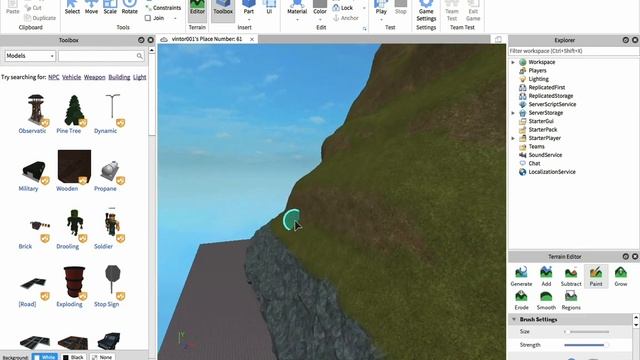Select the Paint terrain tool
This screenshot has width=640, height=360.
pos(596,276)
